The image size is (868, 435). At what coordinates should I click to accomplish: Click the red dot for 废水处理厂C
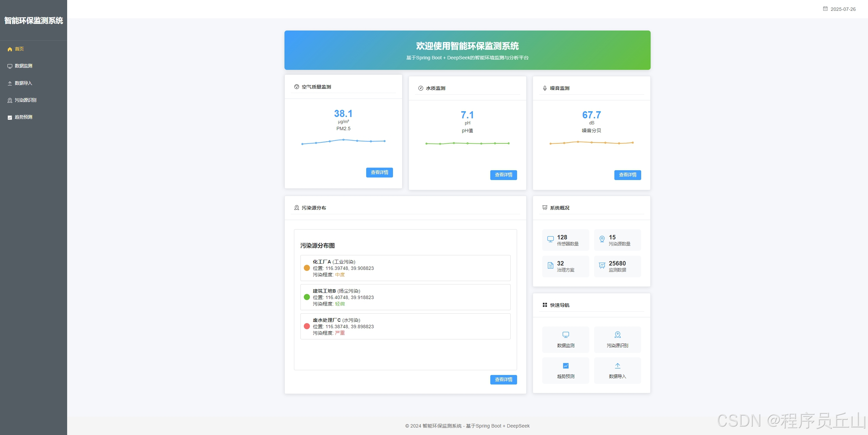(307, 326)
